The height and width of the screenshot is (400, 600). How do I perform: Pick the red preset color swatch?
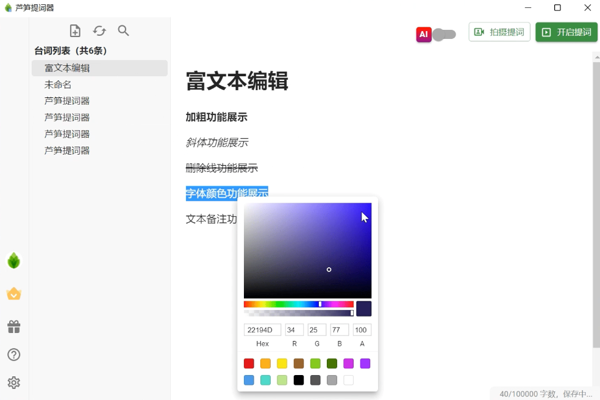coord(249,364)
